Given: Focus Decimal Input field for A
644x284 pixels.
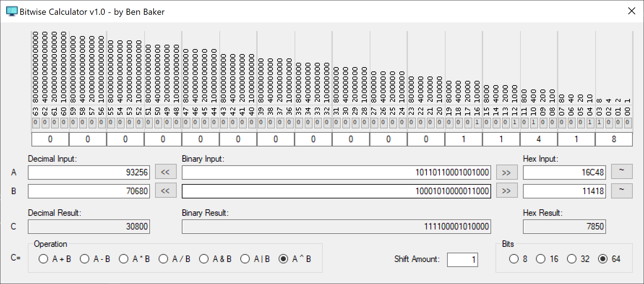Looking at the screenshot, I should (x=89, y=172).
